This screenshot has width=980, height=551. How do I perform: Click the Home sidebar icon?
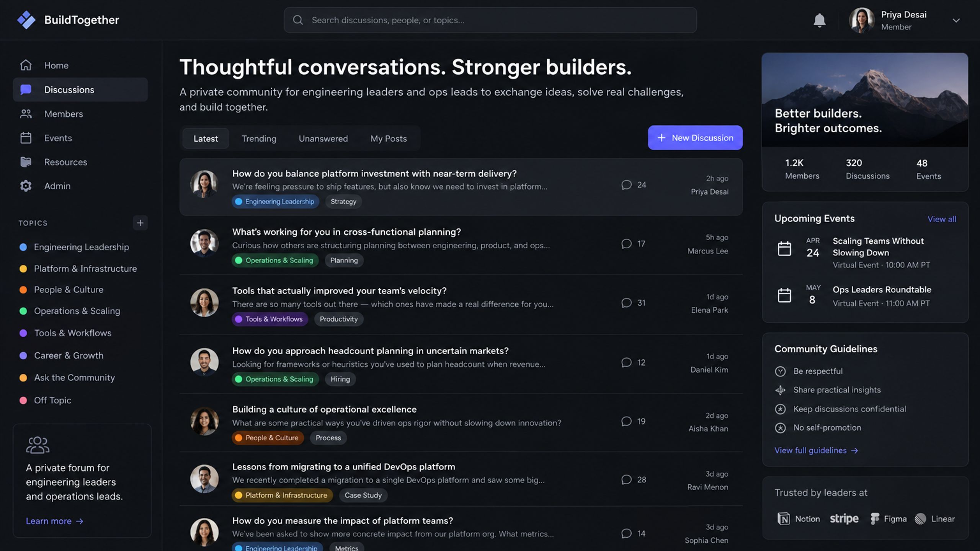pyautogui.click(x=26, y=65)
